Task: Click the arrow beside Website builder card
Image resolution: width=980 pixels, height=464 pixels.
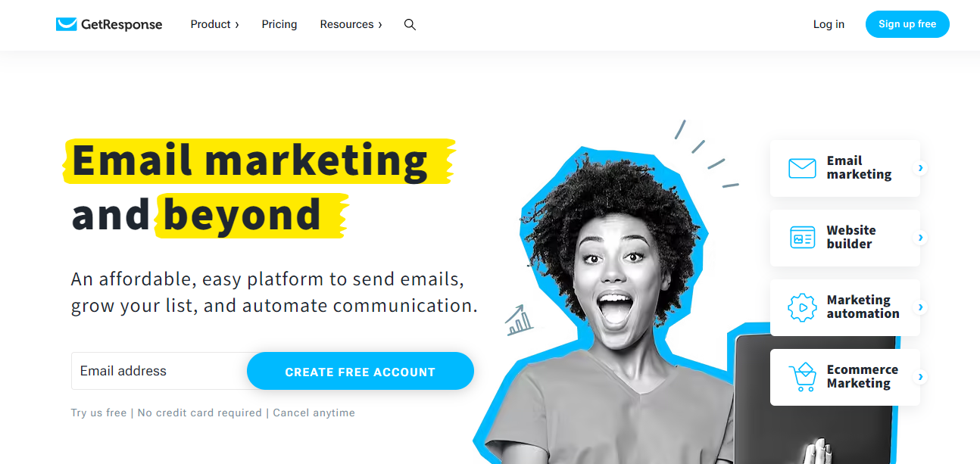Action: click(x=920, y=238)
